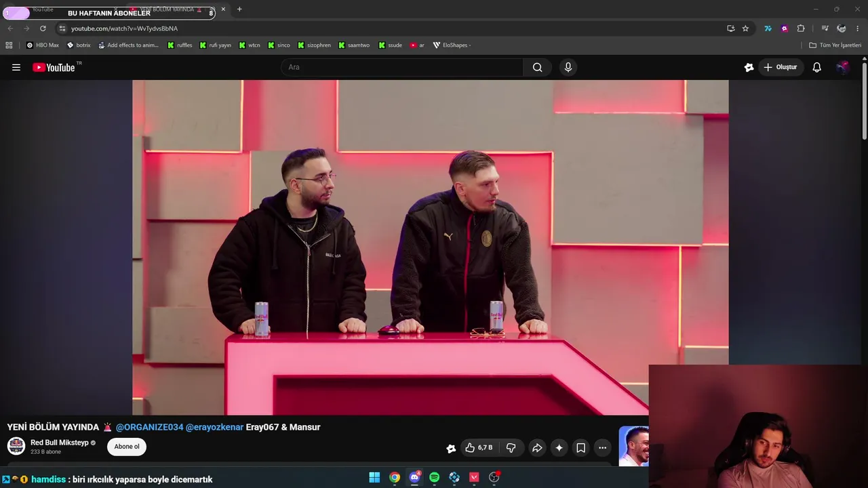Open Spotify from the taskbar
The image size is (868, 488).
click(434, 477)
